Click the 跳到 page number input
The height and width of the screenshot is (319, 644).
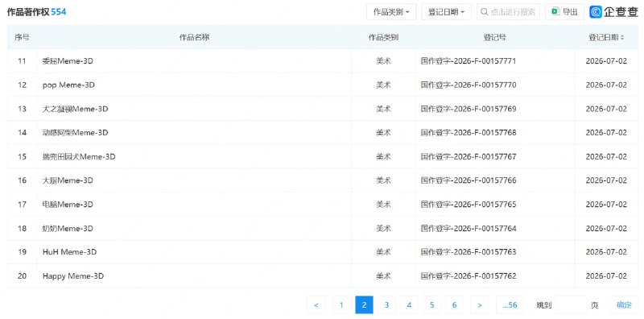tap(571, 304)
